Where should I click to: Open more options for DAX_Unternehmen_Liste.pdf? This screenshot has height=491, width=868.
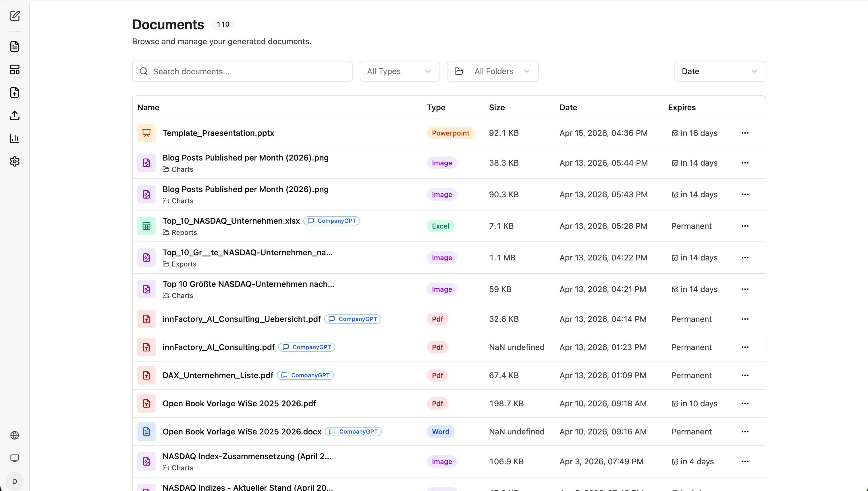pos(745,375)
